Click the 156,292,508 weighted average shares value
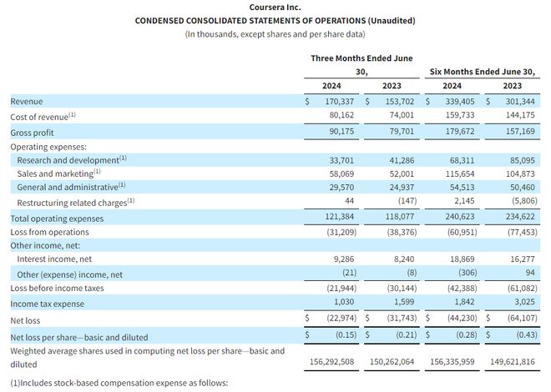 pos(332,364)
